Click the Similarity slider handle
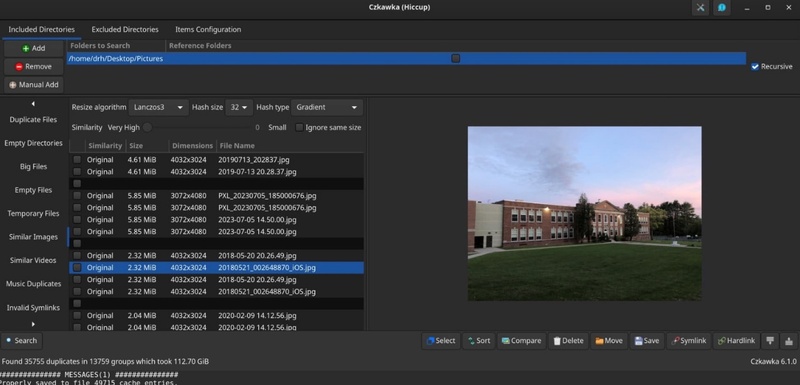 147,127
